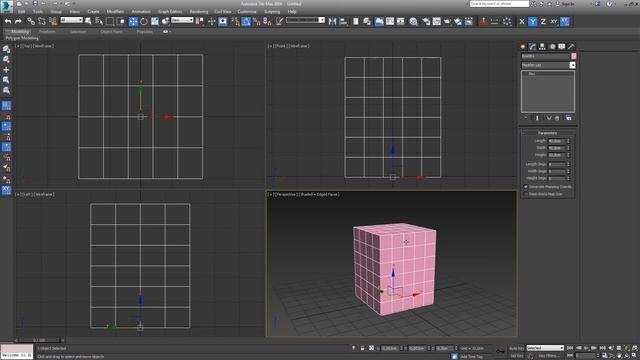Select the Box entry in modifier stack
This screenshot has height=360, width=640.
click(x=532, y=74)
